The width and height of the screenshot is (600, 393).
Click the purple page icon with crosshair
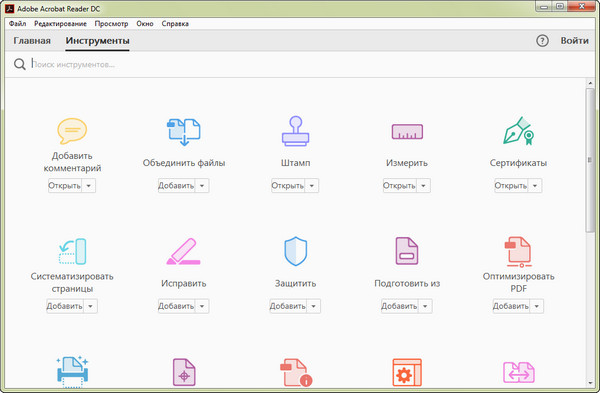coord(184,372)
